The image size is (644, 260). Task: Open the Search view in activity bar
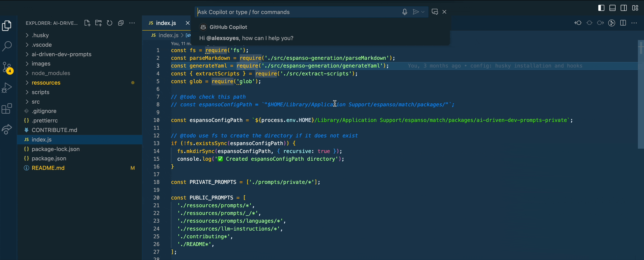[7, 46]
